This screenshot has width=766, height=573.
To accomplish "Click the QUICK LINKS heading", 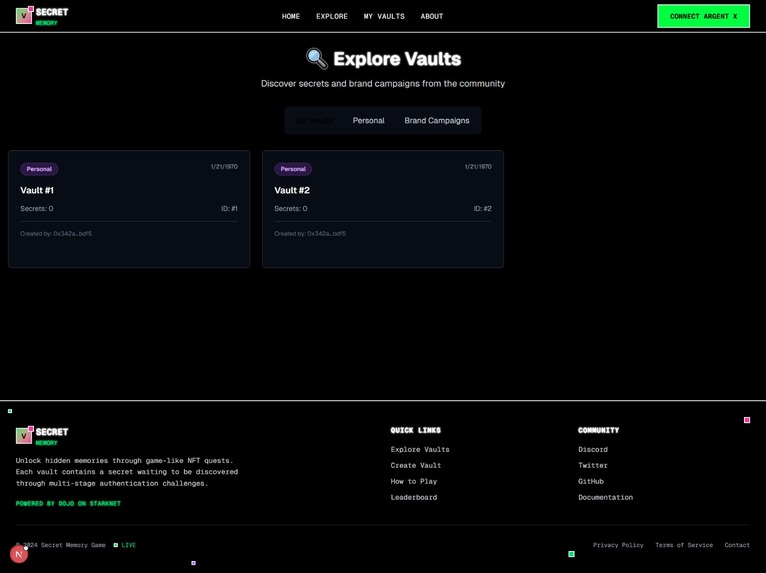I will pyautogui.click(x=416, y=430).
